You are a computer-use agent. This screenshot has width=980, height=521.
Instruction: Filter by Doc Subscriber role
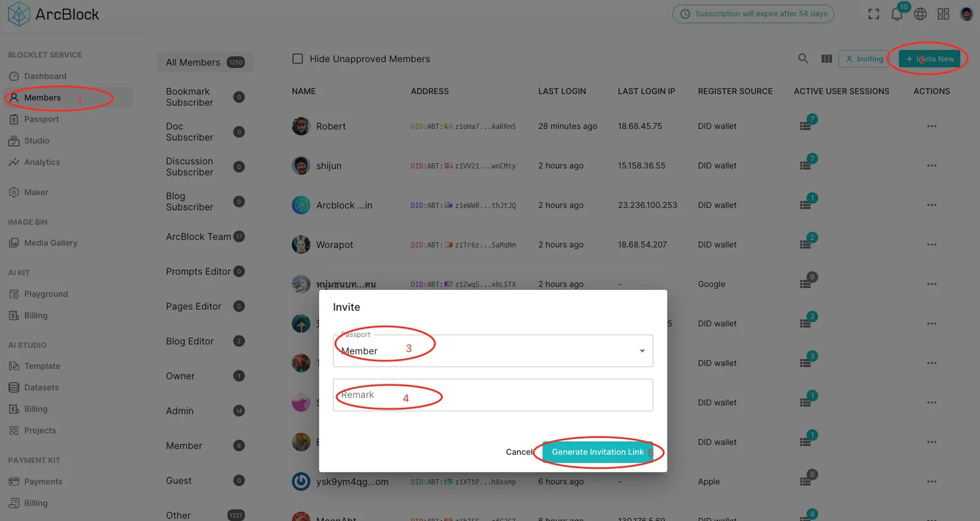pyautogui.click(x=205, y=132)
